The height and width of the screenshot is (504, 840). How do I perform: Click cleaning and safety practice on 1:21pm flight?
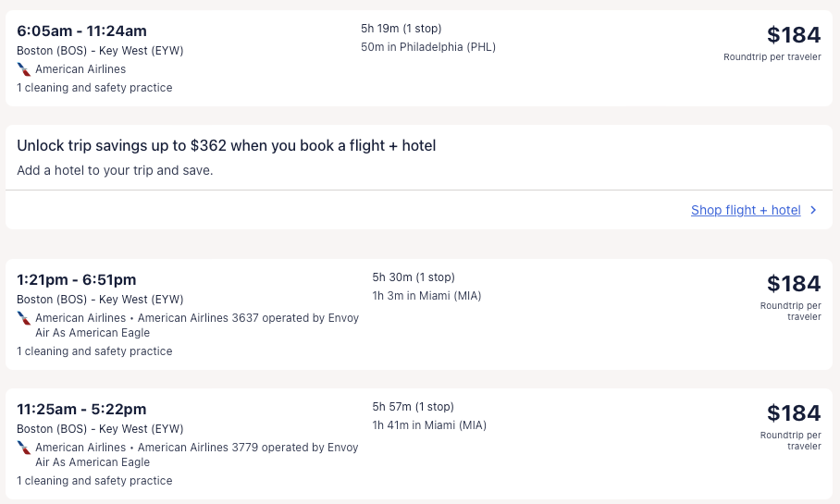pyautogui.click(x=94, y=351)
